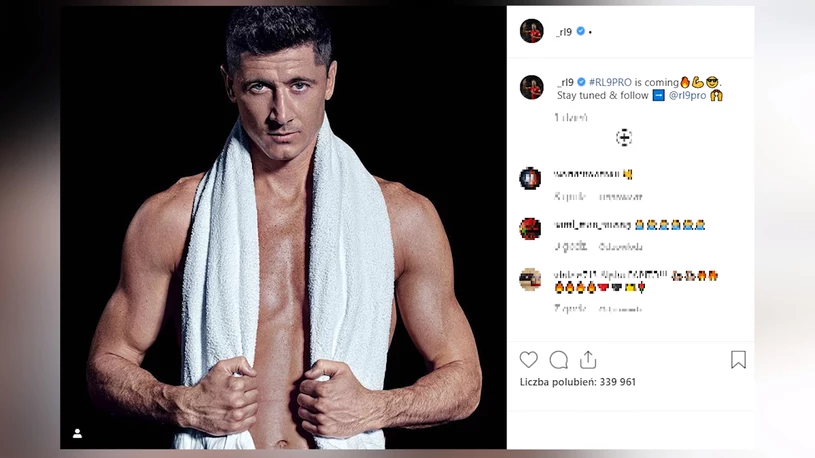
Task: Open the comment bubble icon
Action: (558, 359)
